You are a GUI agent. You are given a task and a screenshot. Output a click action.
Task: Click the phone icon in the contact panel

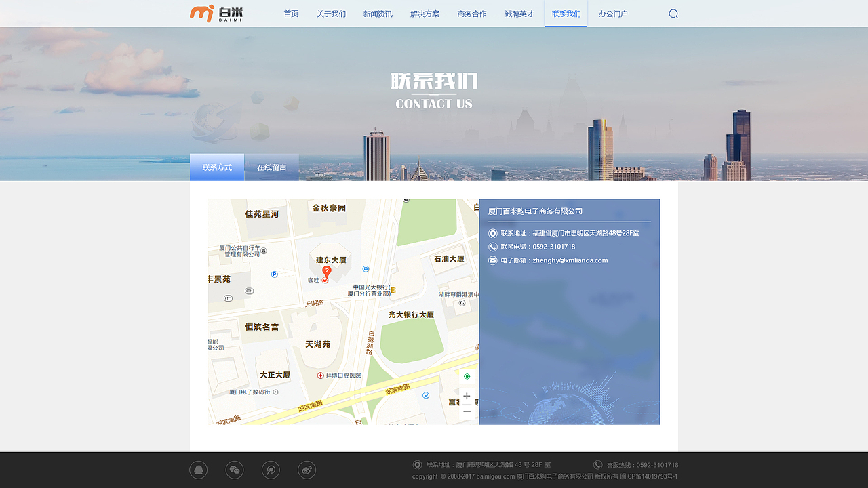(x=493, y=247)
